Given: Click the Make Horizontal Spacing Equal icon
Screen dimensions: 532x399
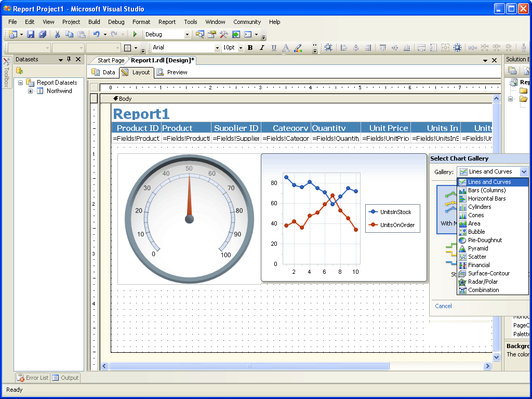Looking at the screenshot, I should (472, 48).
